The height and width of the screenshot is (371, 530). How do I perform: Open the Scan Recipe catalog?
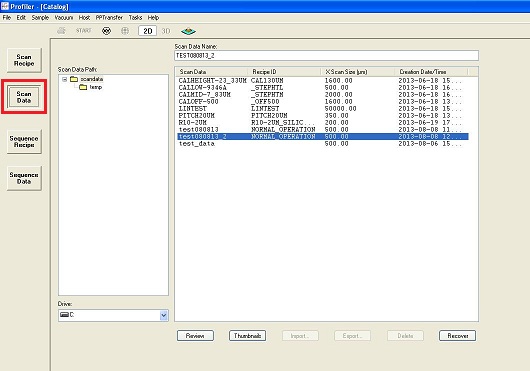click(x=24, y=60)
